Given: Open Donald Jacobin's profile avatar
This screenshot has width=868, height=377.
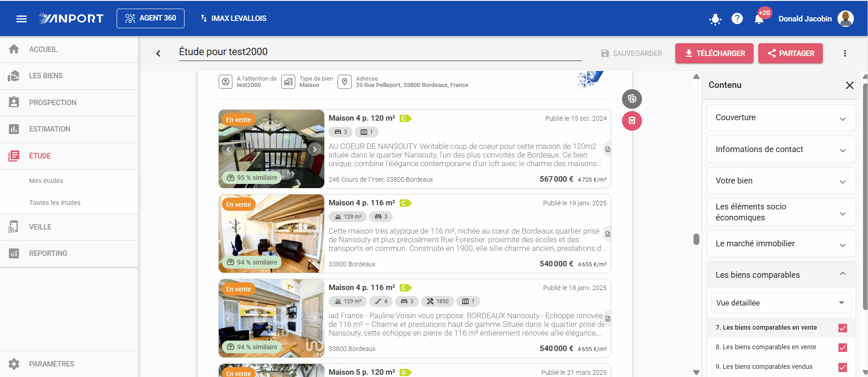Looking at the screenshot, I should click(845, 19).
